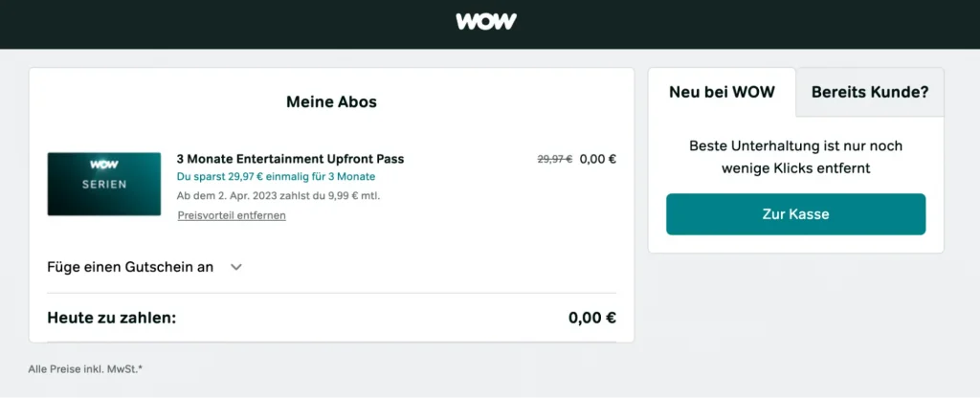Click the crossed-out 29,97 € price

click(555, 159)
